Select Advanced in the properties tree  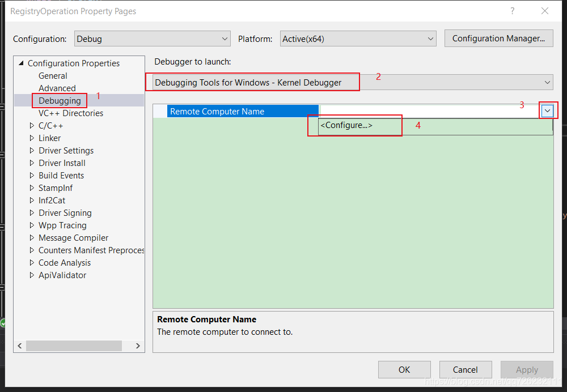pos(57,88)
